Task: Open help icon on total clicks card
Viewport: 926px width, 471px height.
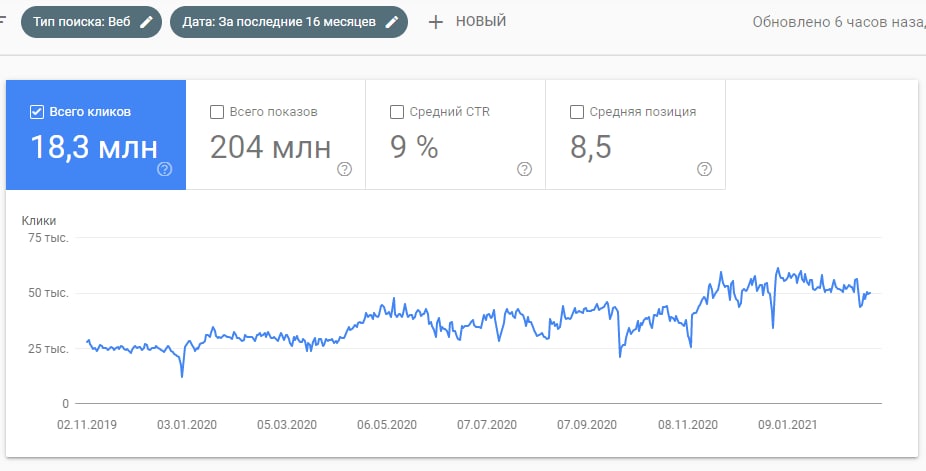Action: (165, 169)
